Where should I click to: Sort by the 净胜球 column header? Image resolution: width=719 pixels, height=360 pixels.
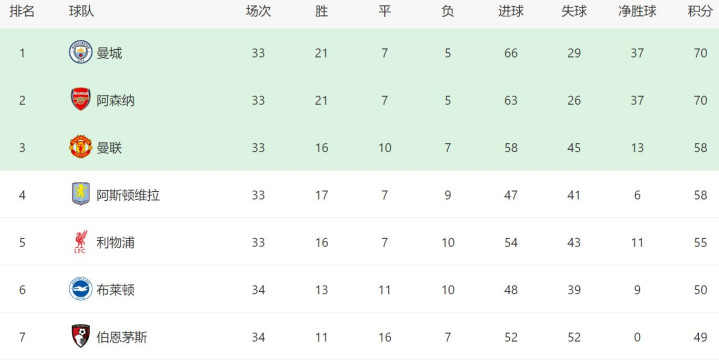click(637, 12)
